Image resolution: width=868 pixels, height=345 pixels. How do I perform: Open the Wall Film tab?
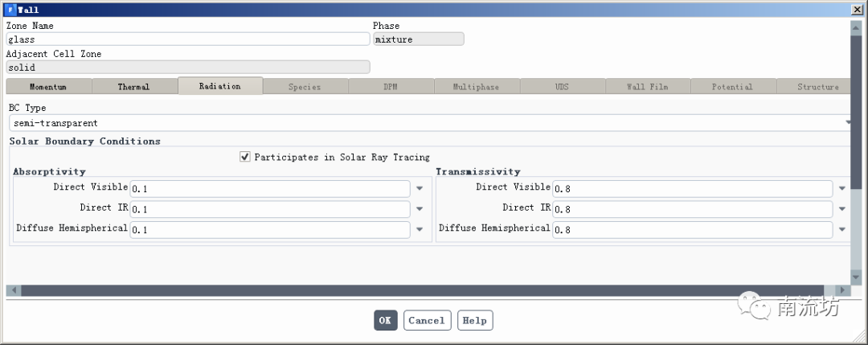pyautogui.click(x=648, y=86)
